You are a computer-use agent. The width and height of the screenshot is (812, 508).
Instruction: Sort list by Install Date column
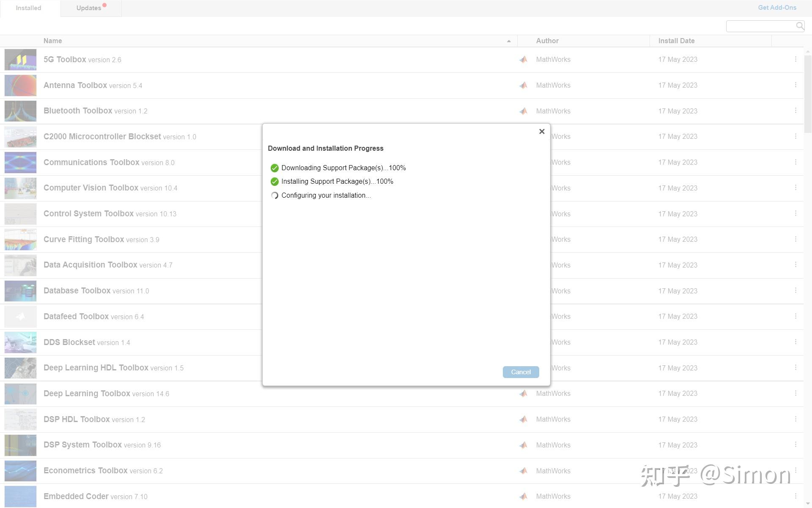pos(676,41)
